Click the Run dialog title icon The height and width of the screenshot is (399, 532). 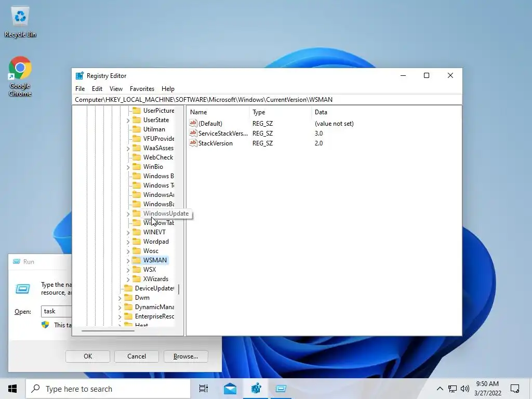16,262
